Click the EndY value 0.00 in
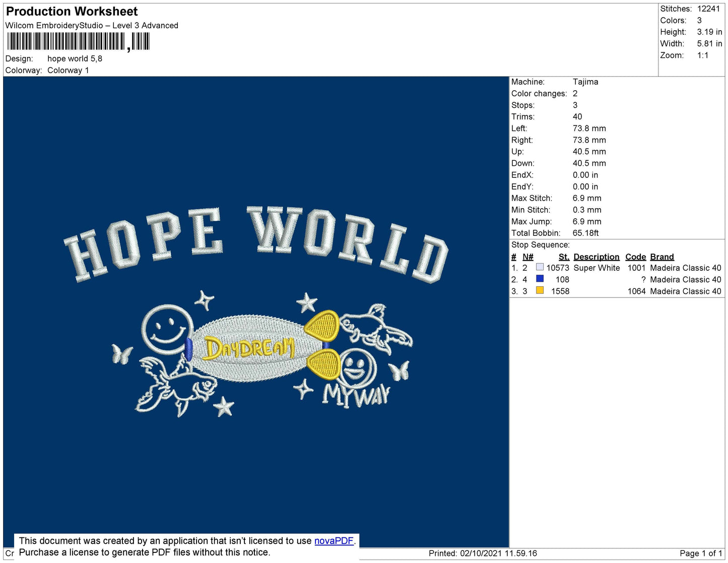728x563 pixels. click(x=585, y=186)
